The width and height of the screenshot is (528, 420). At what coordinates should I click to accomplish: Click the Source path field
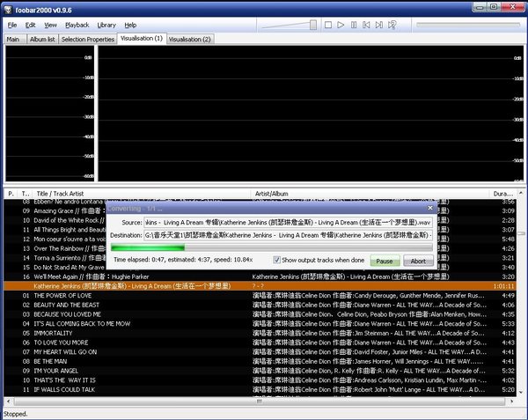click(289, 222)
